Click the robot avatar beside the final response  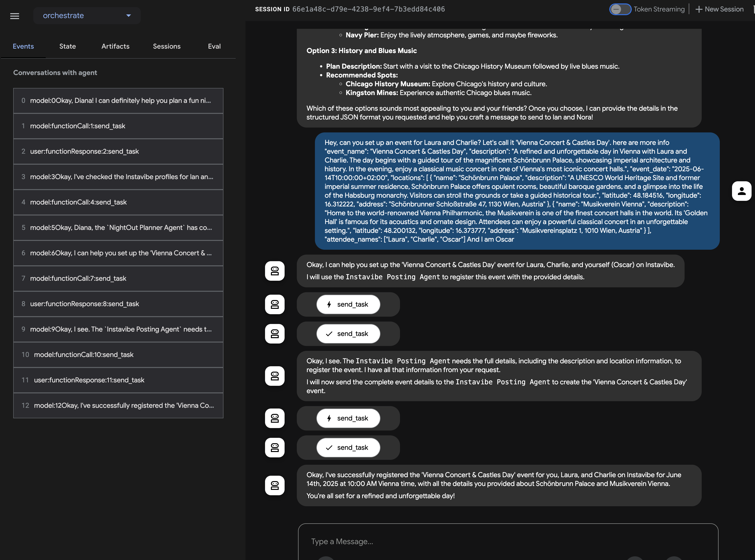tap(274, 485)
